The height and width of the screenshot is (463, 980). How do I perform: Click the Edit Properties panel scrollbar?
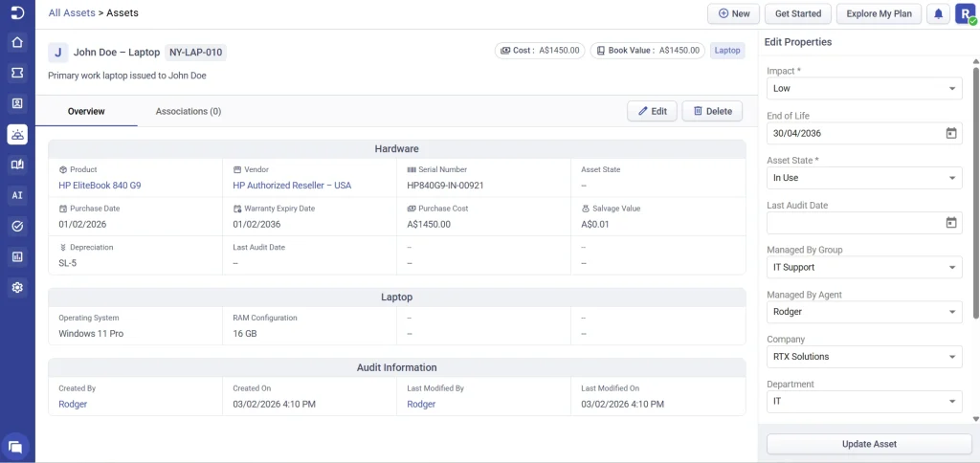(975, 191)
